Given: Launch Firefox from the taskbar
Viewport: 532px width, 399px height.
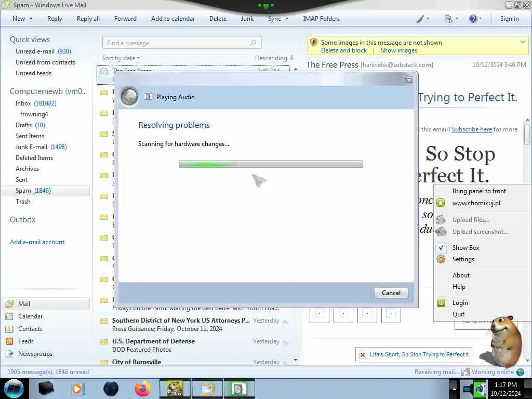Looking at the screenshot, I should (x=143, y=389).
